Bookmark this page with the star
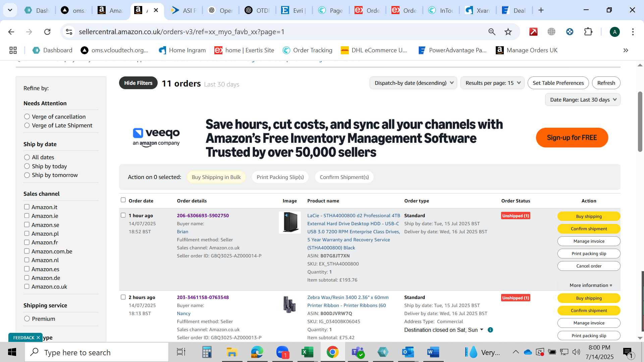644x362 pixels. tap(508, 32)
